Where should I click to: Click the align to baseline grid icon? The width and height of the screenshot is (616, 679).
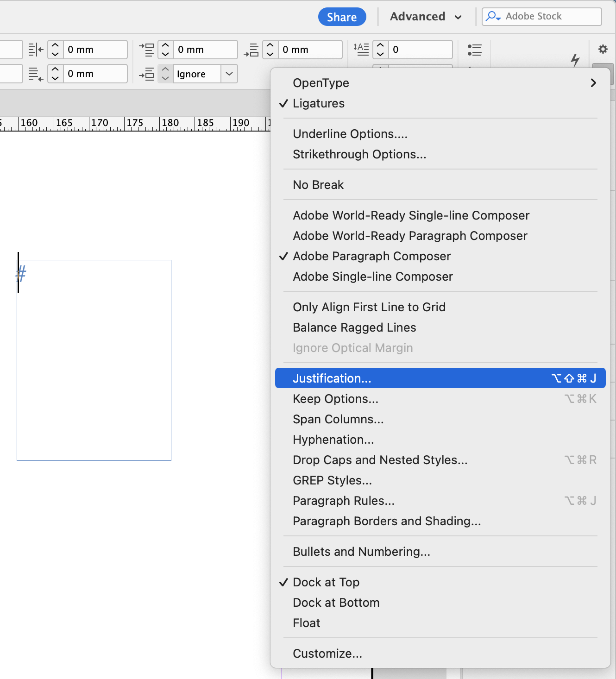coord(147,74)
